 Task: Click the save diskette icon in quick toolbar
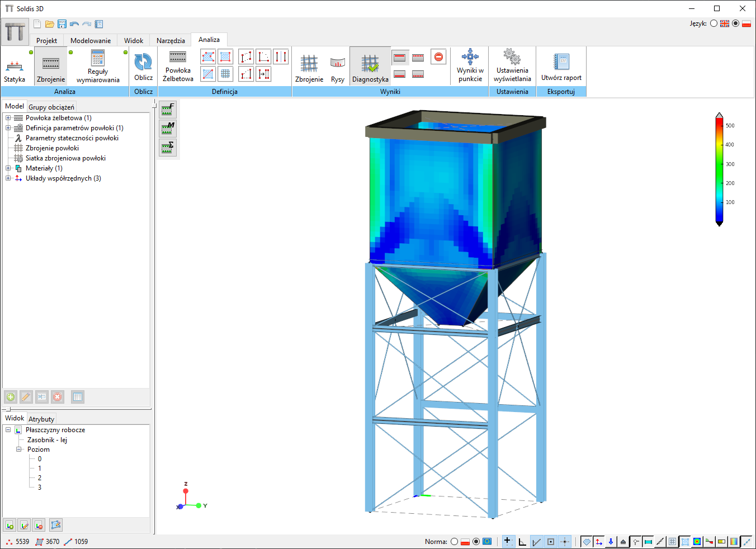click(x=62, y=24)
